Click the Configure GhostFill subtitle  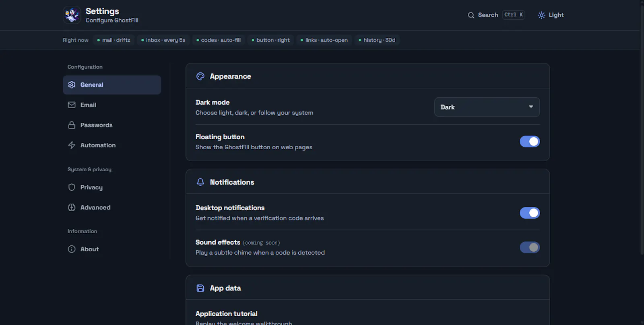click(112, 21)
